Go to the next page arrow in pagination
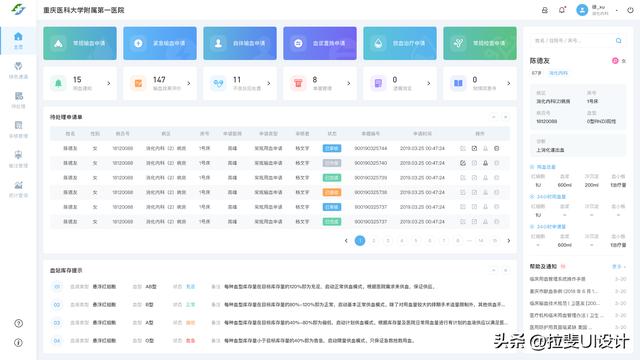Screen dimensions: 640x360 click(x=509, y=241)
